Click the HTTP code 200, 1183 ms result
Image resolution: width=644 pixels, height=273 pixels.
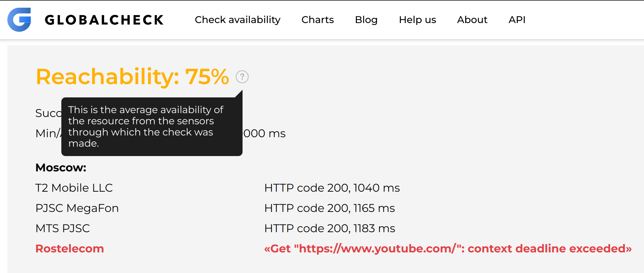330,228
